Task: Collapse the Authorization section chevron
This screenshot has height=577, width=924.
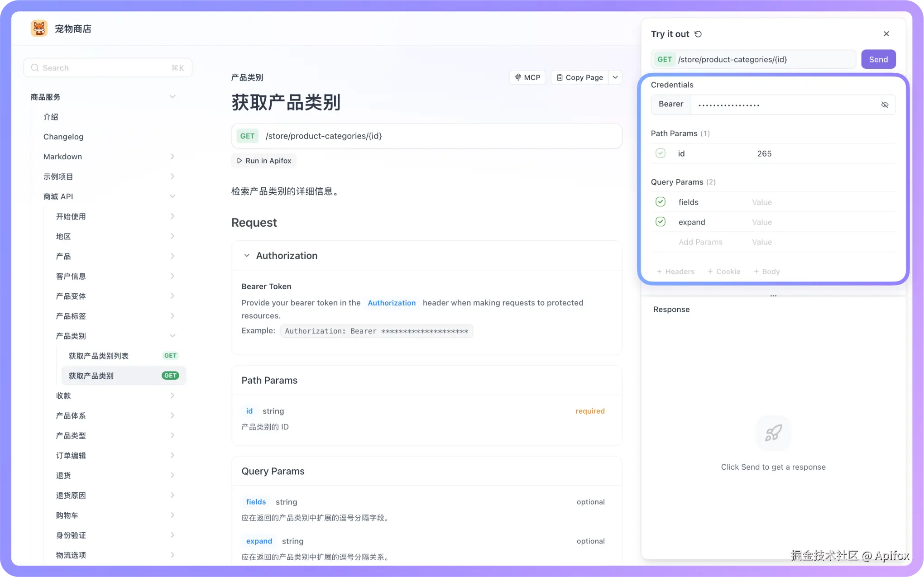Action: pyautogui.click(x=247, y=256)
